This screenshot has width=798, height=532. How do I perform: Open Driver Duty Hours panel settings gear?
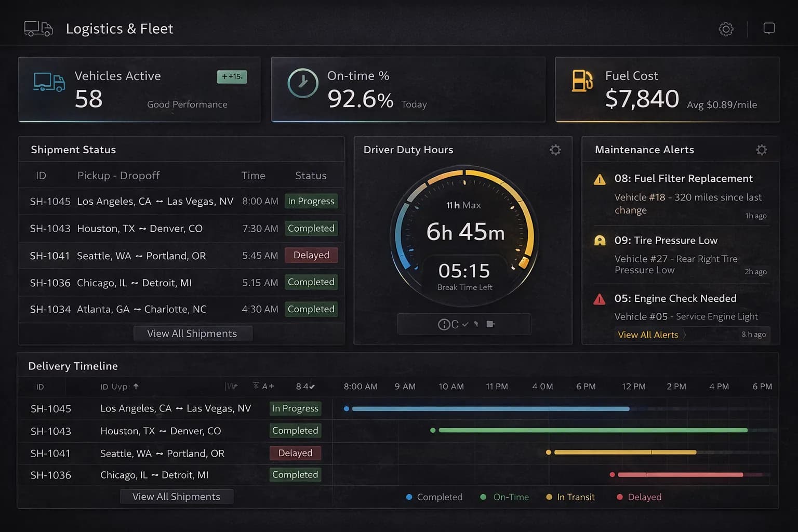click(555, 150)
